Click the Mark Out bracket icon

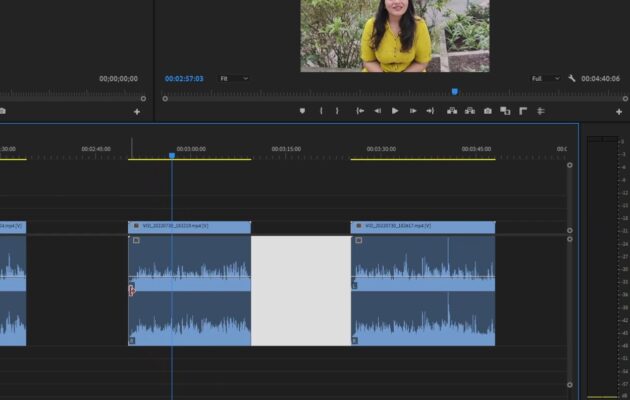(x=337, y=111)
